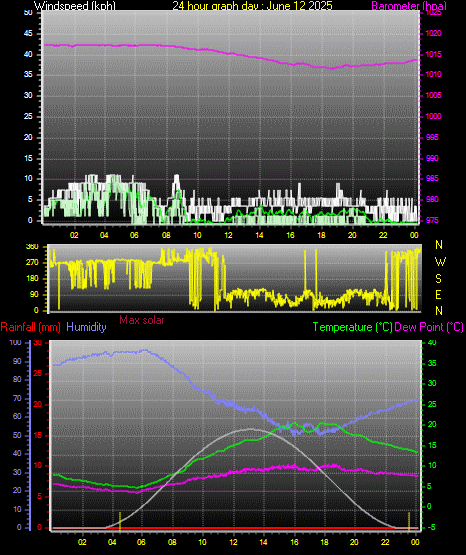The image size is (466, 555).
Task: Select the red 5 rainfall scale value
Action: pos(39,497)
